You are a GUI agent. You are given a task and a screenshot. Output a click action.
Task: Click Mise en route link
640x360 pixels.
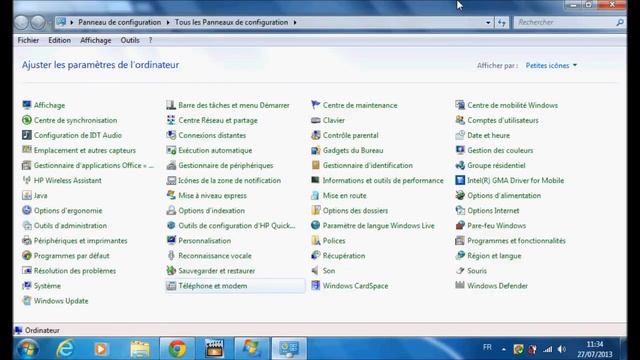pos(344,196)
